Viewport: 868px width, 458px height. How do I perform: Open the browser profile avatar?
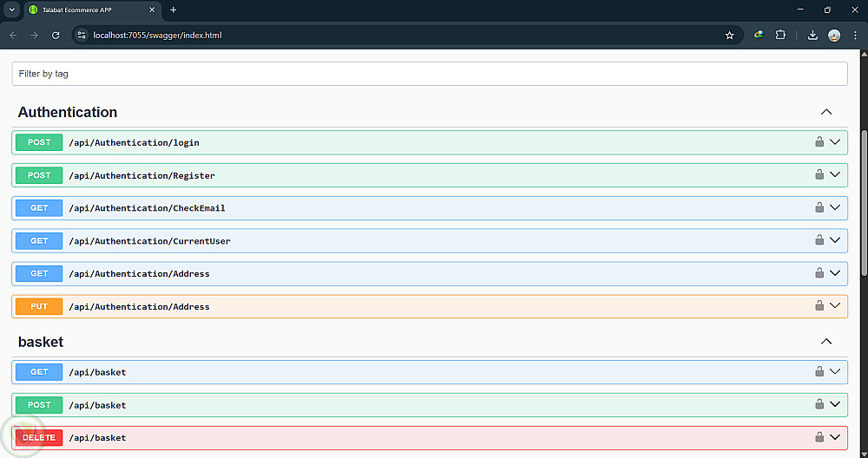[834, 36]
